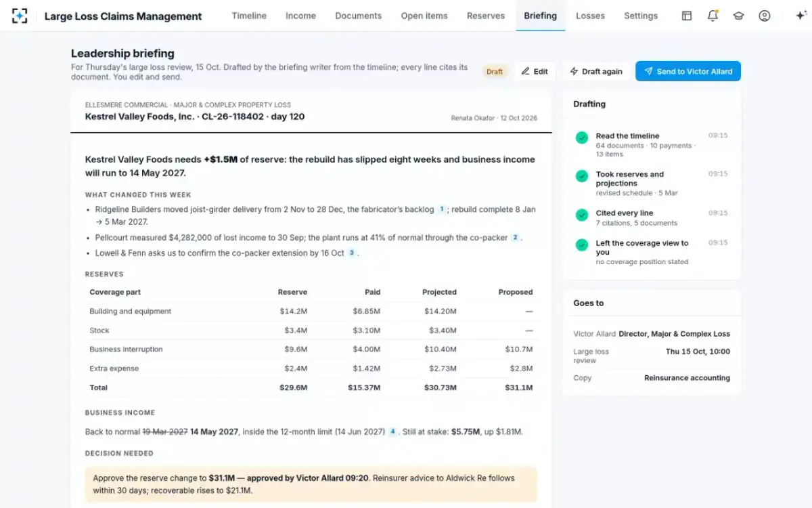Image resolution: width=812 pixels, height=508 pixels.
Task: Go to the Documents tab
Action: (x=359, y=16)
